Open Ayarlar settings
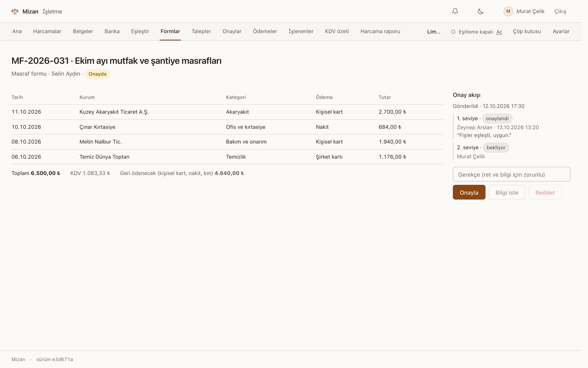588x368 pixels. [x=561, y=31]
